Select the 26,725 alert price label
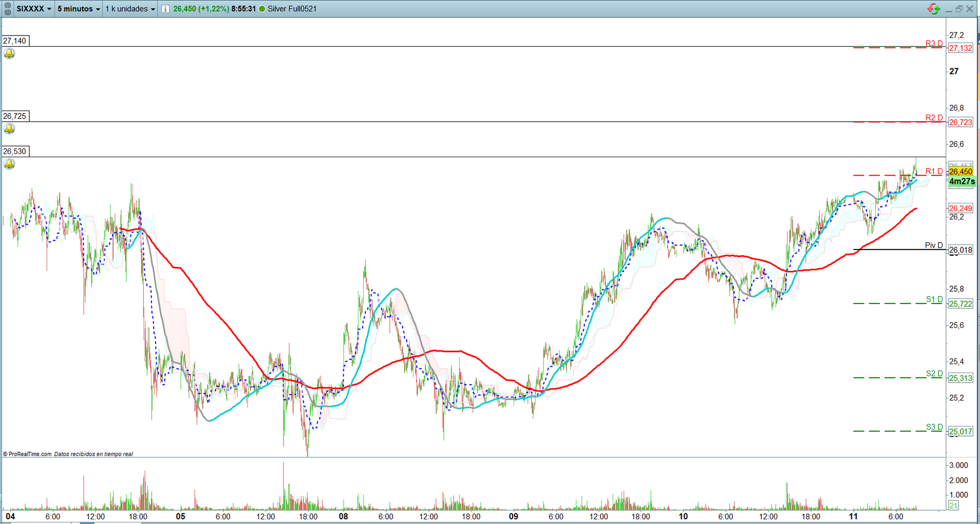Screen dimensions: 980x524 (15, 116)
